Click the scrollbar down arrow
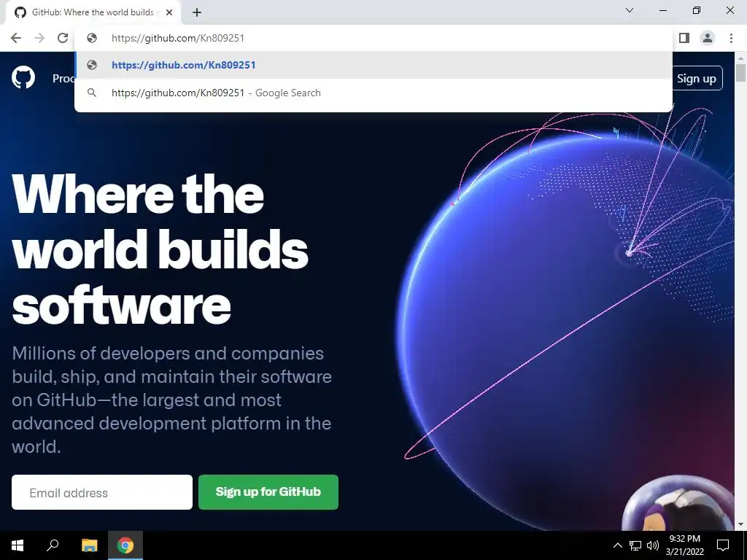747x560 pixels. coord(741,525)
